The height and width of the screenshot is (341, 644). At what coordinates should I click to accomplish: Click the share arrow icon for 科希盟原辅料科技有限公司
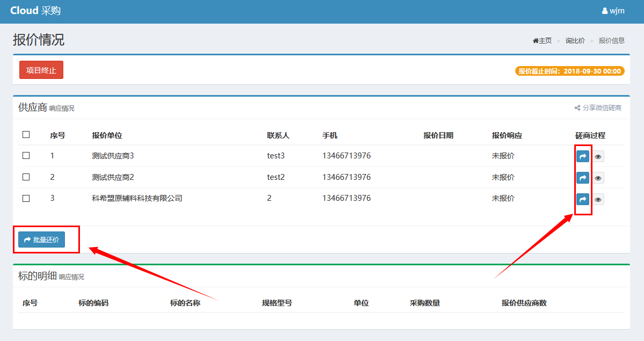click(582, 199)
